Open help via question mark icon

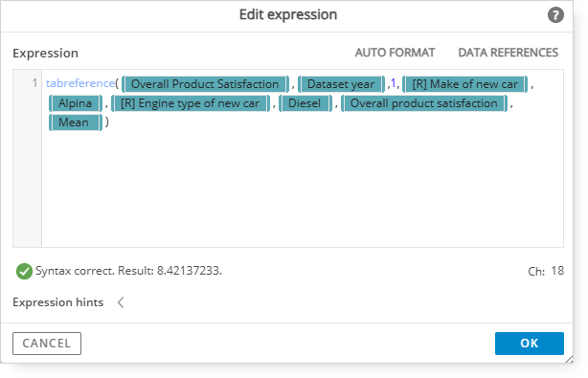pyautogui.click(x=555, y=15)
